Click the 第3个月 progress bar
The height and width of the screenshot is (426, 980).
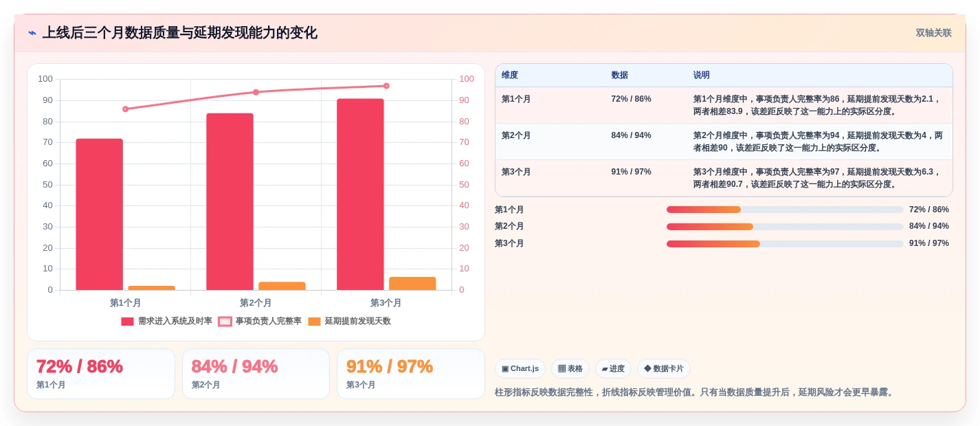(x=785, y=243)
